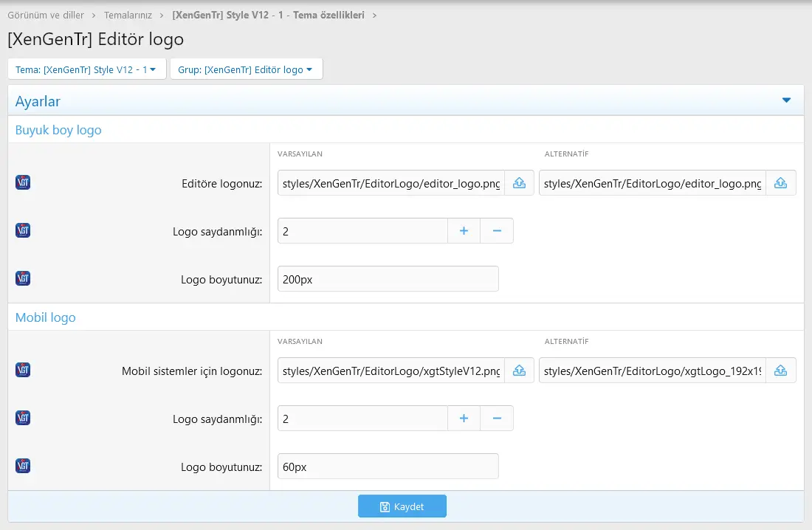Collapse the Ayarlar section arrow

click(786, 100)
